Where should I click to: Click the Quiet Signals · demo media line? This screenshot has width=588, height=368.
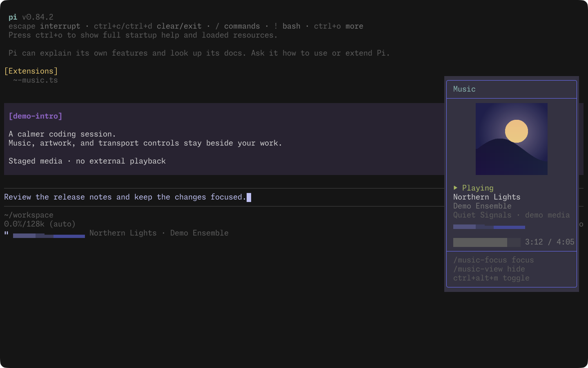[511, 215]
